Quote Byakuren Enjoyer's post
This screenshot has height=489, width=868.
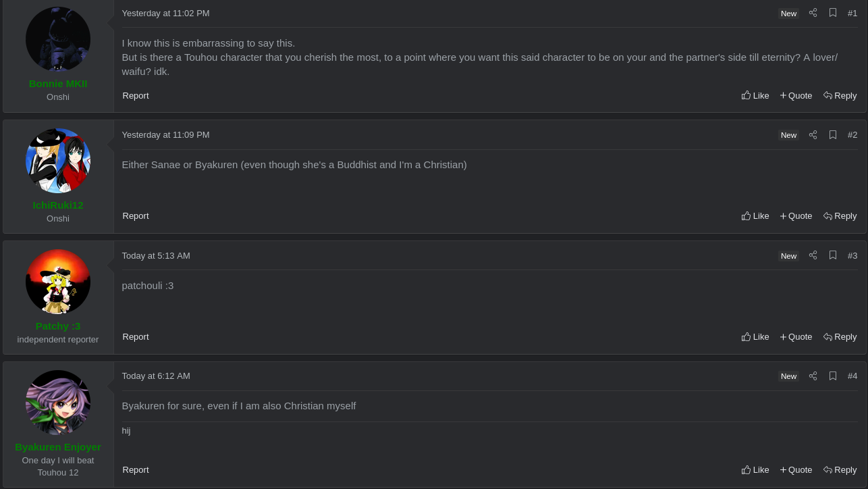[796, 469]
